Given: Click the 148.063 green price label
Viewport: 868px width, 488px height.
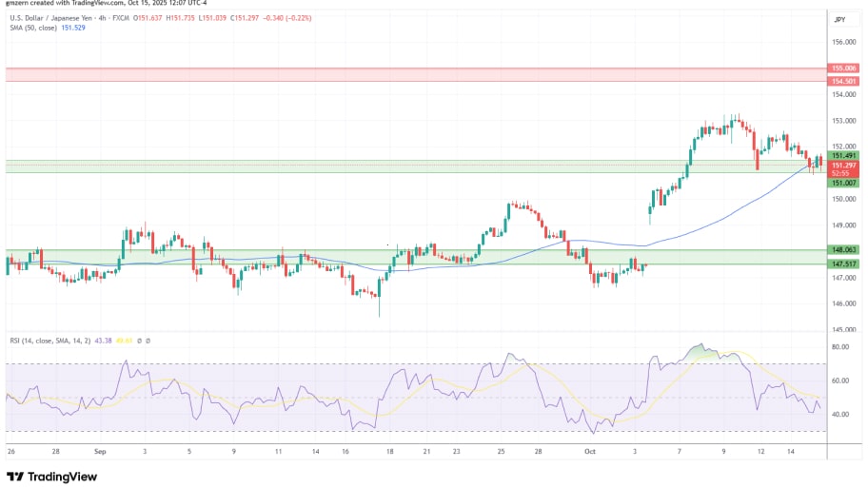Looking at the screenshot, I should click(x=845, y=250).
